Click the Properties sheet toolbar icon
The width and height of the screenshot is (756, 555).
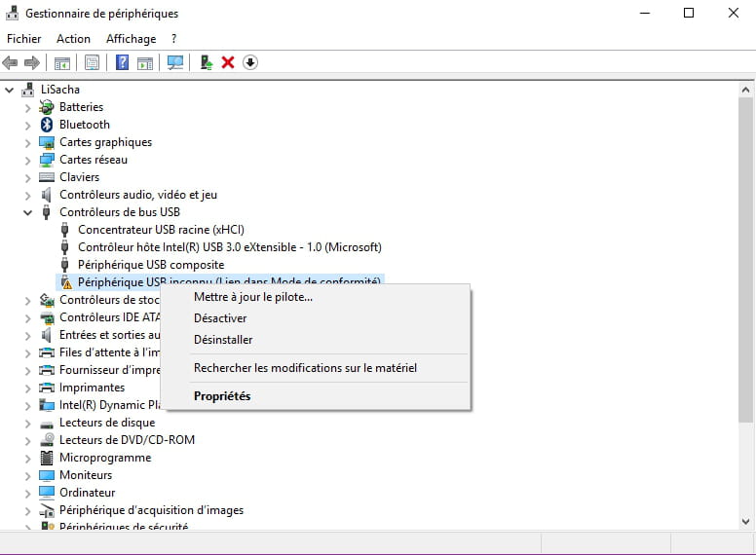tap(93, 62)
